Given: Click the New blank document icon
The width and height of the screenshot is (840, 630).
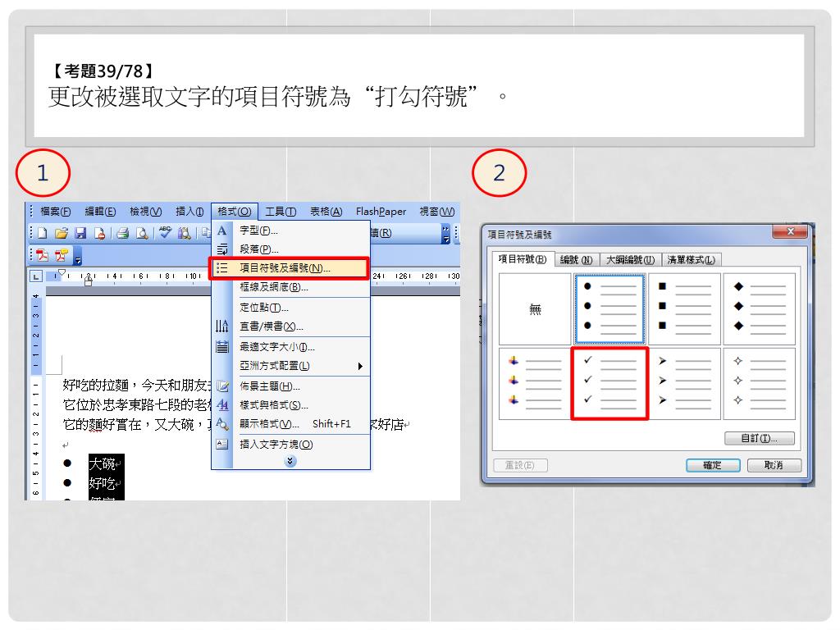Looking at the screenshot, I should 43,233.
